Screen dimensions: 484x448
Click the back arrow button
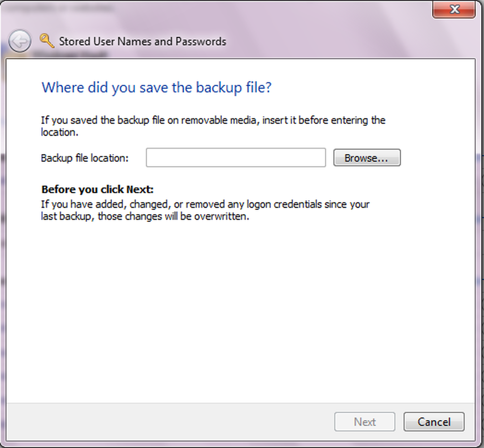coord(20,42)
